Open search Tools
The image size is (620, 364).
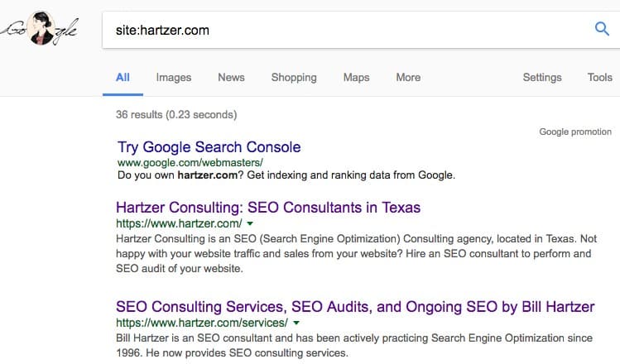600,78
